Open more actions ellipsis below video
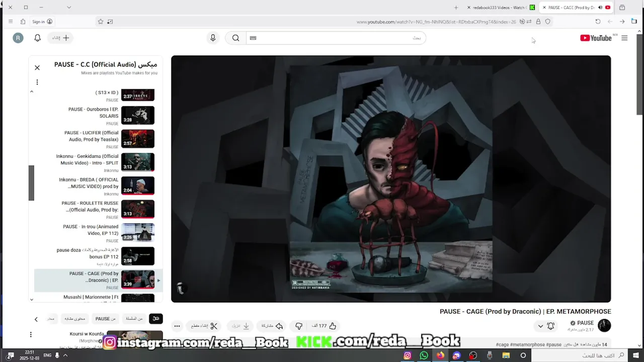Image resolution: width=644 pixels, height=362 pixels. point(177,326)
